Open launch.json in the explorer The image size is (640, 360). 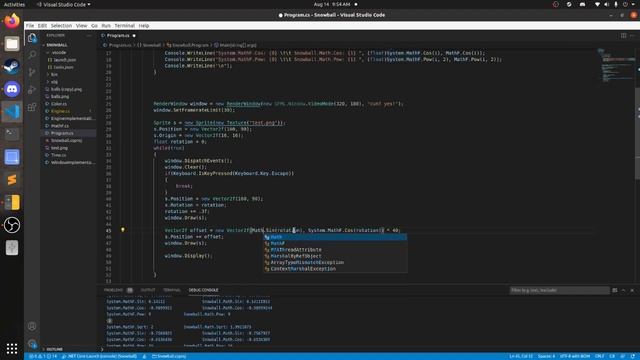coord(64,60)
